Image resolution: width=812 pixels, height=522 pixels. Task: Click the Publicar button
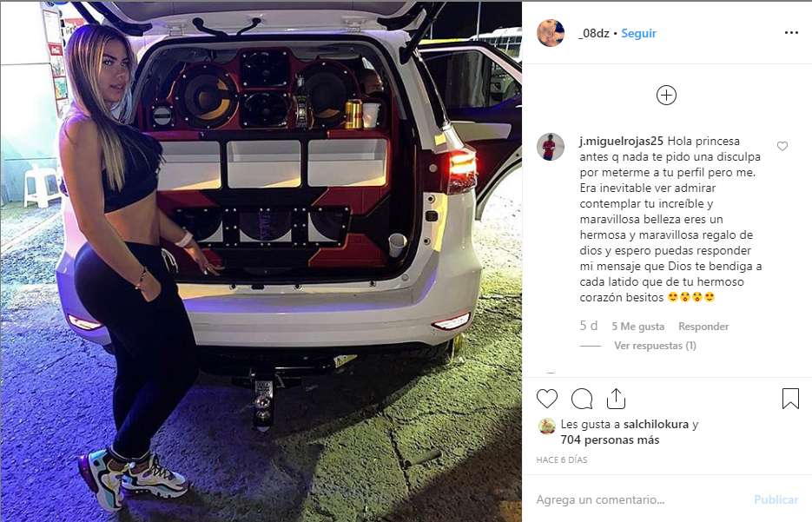[x=776, y=499]
